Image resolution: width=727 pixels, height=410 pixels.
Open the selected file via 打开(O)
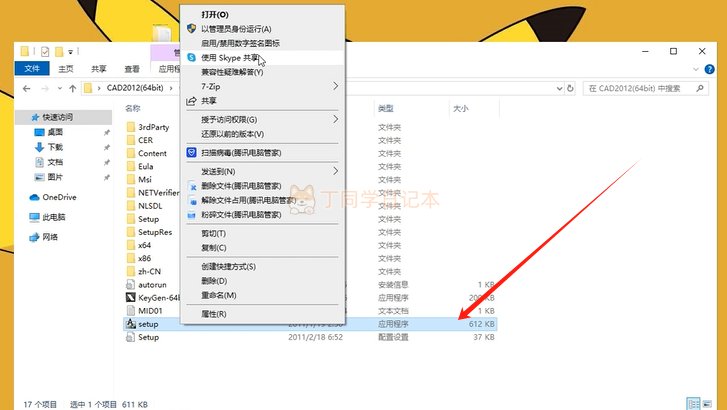[x=262, y=15]
